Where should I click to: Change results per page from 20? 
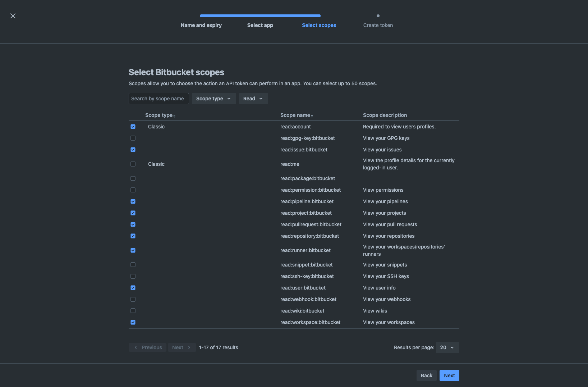pyautogui.click(x=447, y=347)
